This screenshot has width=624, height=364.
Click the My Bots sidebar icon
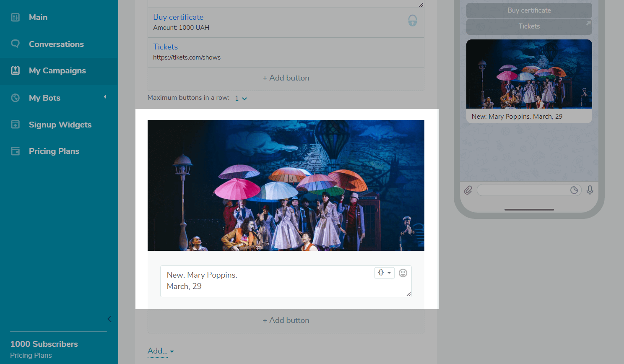(15, 98)
